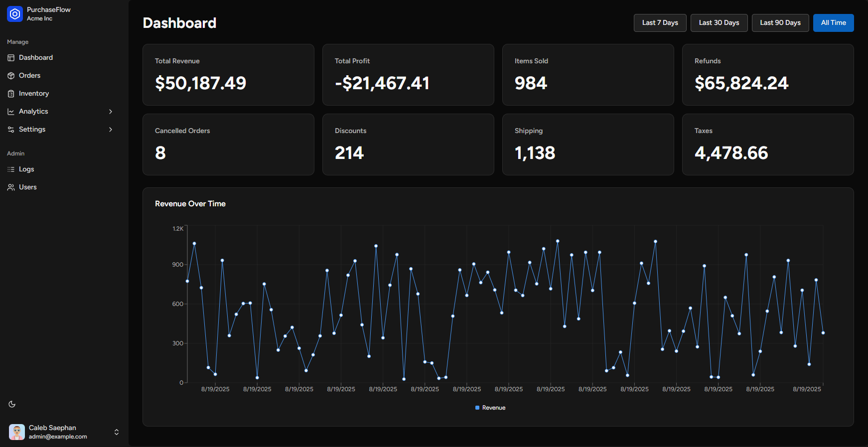Click the Dashboard sidebar icon

[x=11, y=58]
